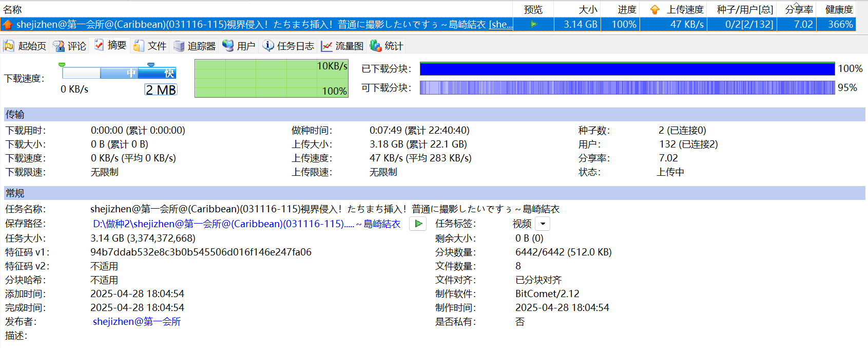Image resolution: width=868 pixels, height=348 pixels.
Task: Click the 常规 section header
Action: [x=434, y=193]
